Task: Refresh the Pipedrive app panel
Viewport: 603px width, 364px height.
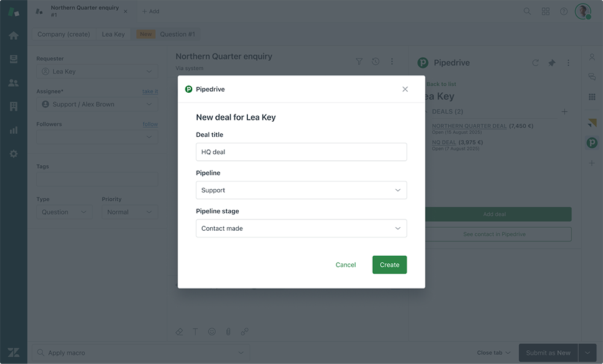Action: (x=535, y=63)
